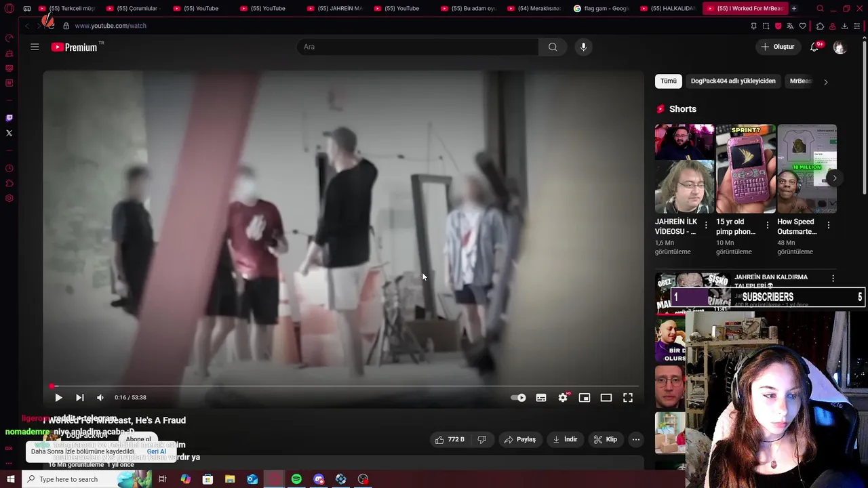868x488 pixels.
Task: Open extensions cube icon
Action: (x=820, y=26)
